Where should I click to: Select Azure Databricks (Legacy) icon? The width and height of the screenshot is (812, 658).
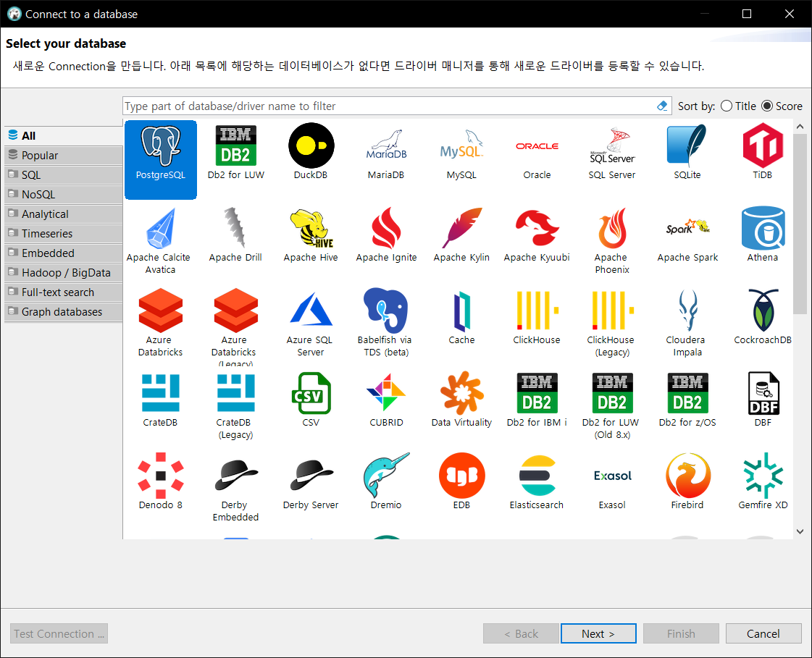point(235,311)
